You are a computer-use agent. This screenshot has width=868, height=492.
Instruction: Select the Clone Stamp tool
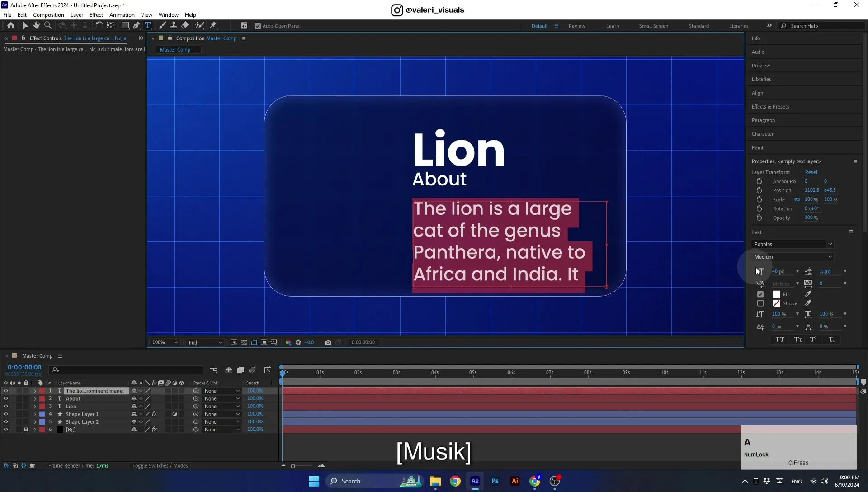point(174,26)
